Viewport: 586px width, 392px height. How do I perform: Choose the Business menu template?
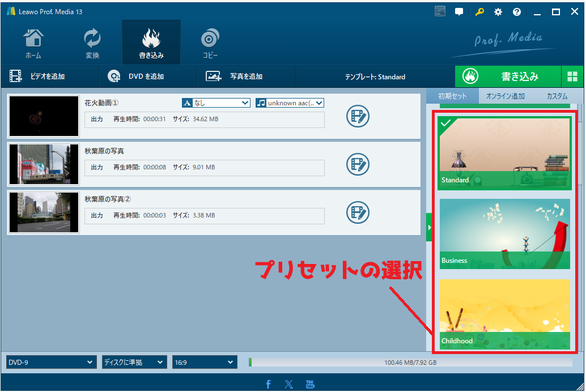coord(504,234)
